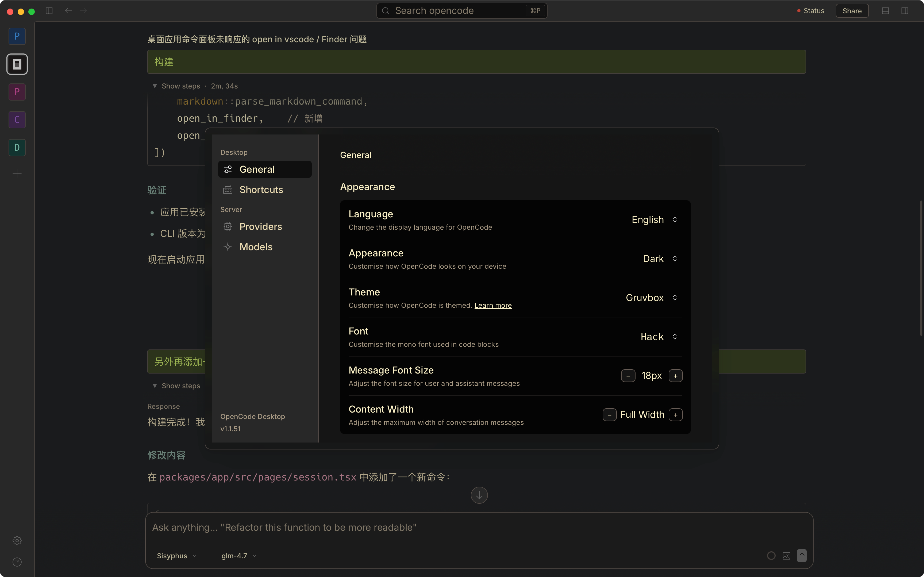Viewport: 924px width, 577px height.
Task: Switch to Shortcuts settings
Action: tap(265, 190)
